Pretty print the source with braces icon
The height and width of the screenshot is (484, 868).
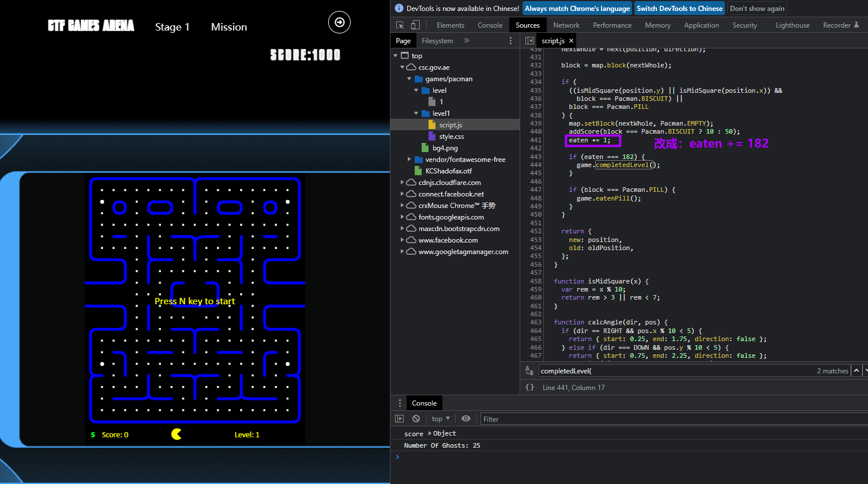click(529, 388)
